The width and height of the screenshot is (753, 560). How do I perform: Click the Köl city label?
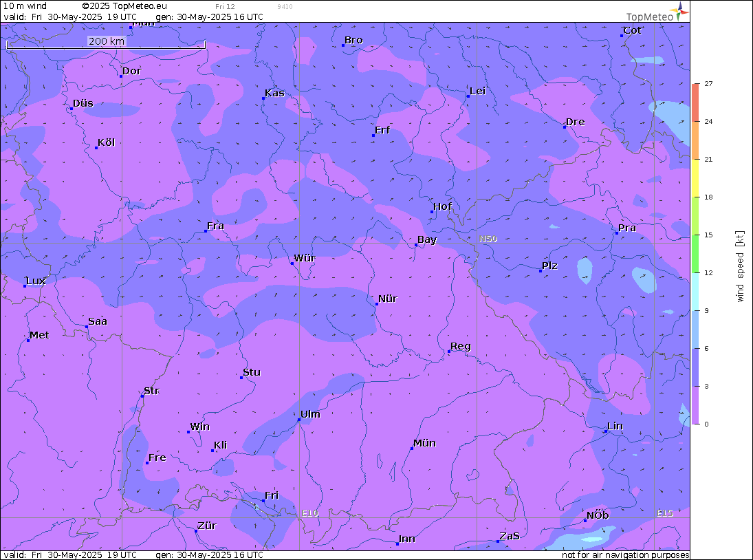click(106, 142)
